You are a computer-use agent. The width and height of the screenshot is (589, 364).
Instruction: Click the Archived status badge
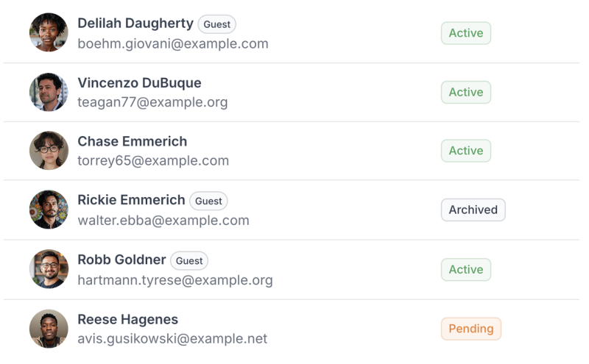(x=473, y=210)
